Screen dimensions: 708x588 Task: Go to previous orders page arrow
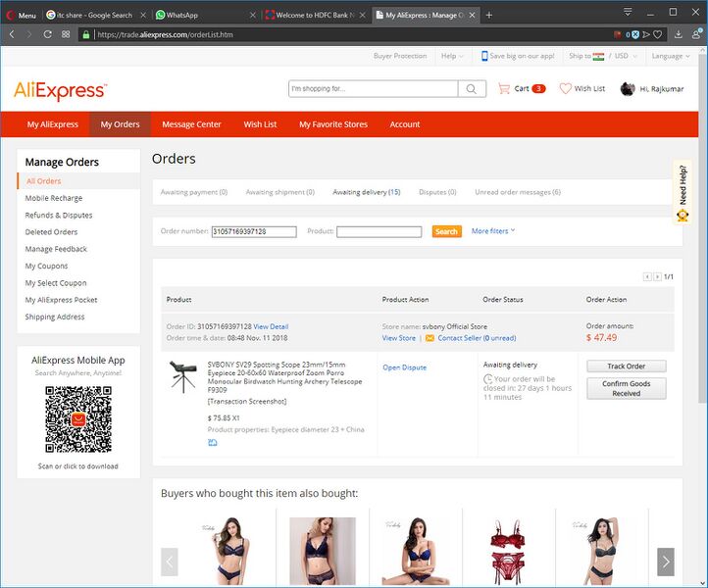tap(647, 276)
